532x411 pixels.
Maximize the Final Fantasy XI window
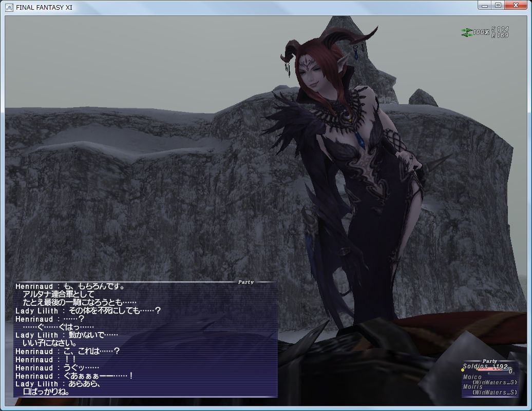pos(498,6)
